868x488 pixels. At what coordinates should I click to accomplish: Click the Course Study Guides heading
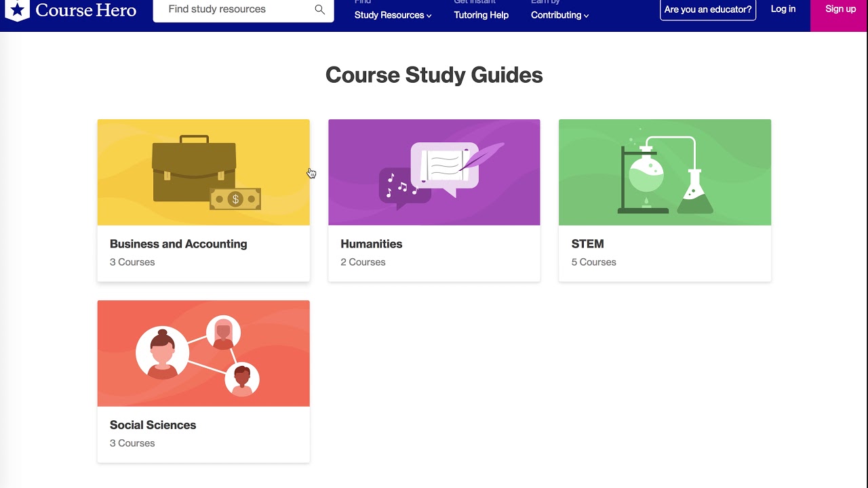coord(434,75)
